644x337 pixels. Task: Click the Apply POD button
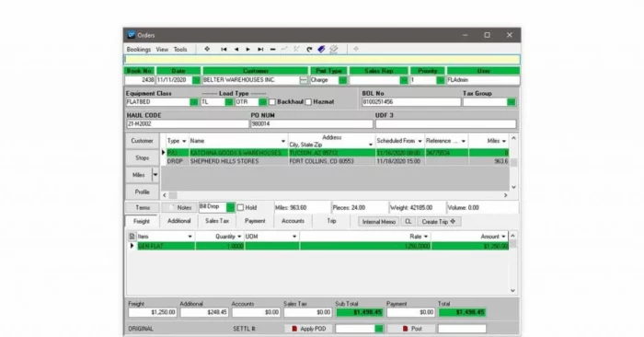point(309,329)
